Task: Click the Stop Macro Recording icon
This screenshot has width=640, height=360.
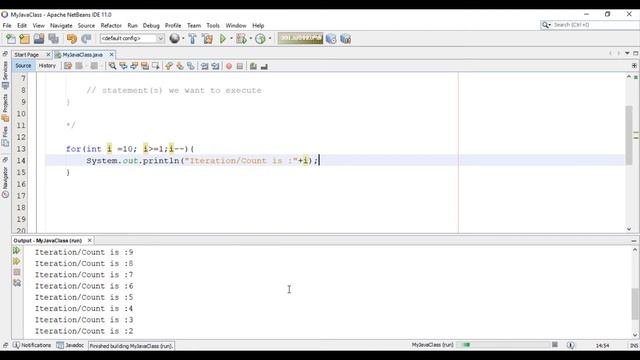Action: [x=240, y=66]
